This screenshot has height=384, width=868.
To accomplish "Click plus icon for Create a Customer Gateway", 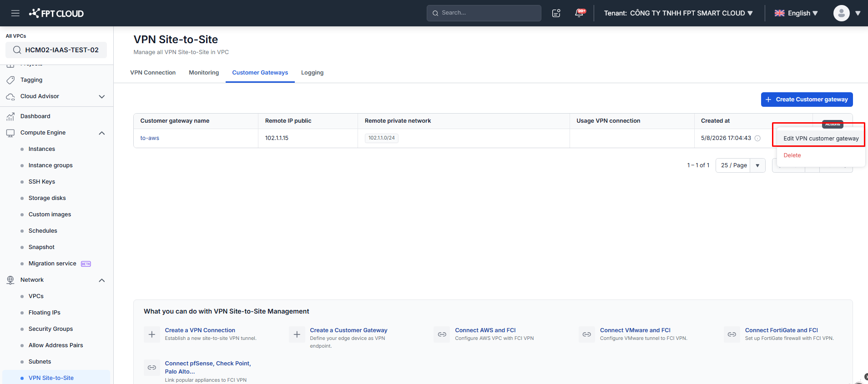I will (x=297, y=334).
